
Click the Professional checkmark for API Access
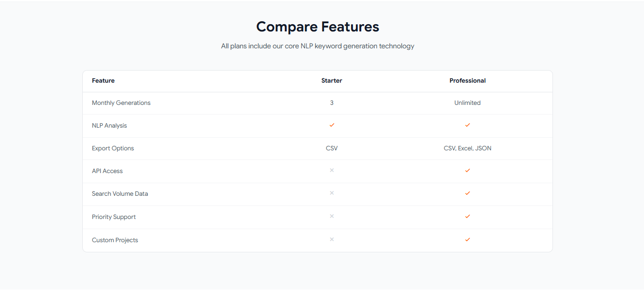point(467,171)
